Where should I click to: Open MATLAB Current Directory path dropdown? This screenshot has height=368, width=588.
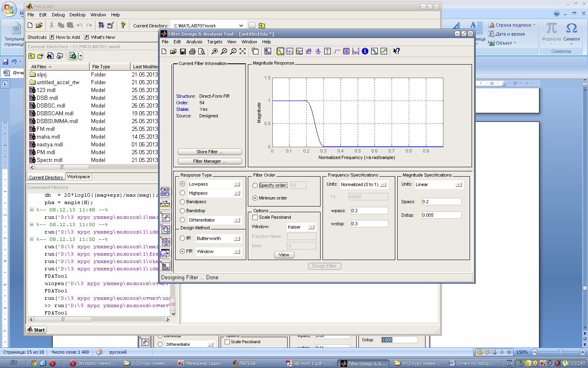click(241, 25)
